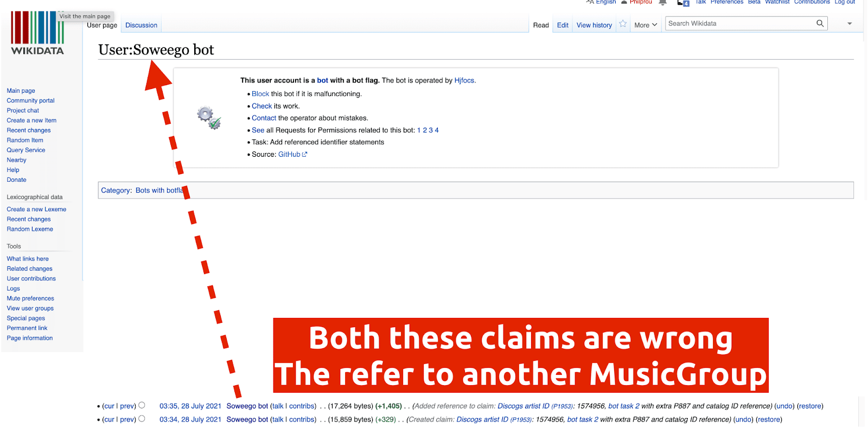This screenshot has height=447, width=868.
Task: Open the Nearby link
Action: (16, 160)
